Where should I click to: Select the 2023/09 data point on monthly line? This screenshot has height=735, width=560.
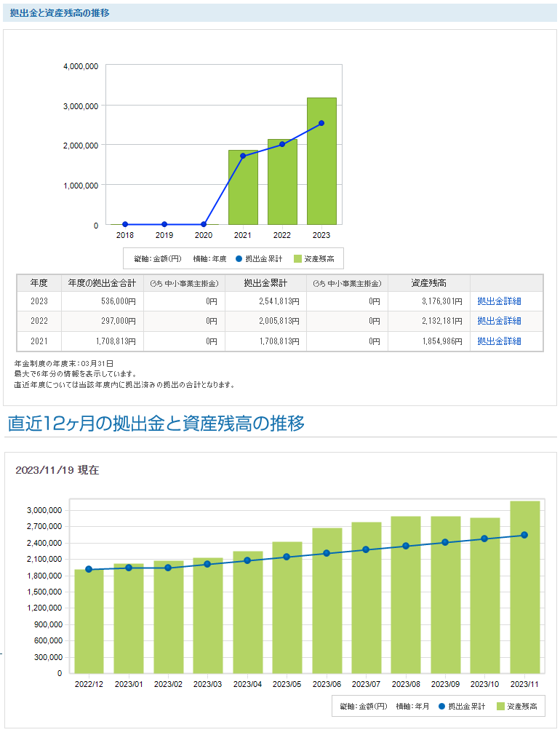coord(446,542)
